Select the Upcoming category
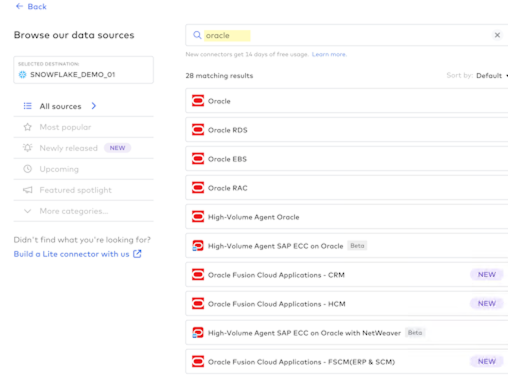Image resolution: width=508 pixels, height=375 pixels. [83, 169]
